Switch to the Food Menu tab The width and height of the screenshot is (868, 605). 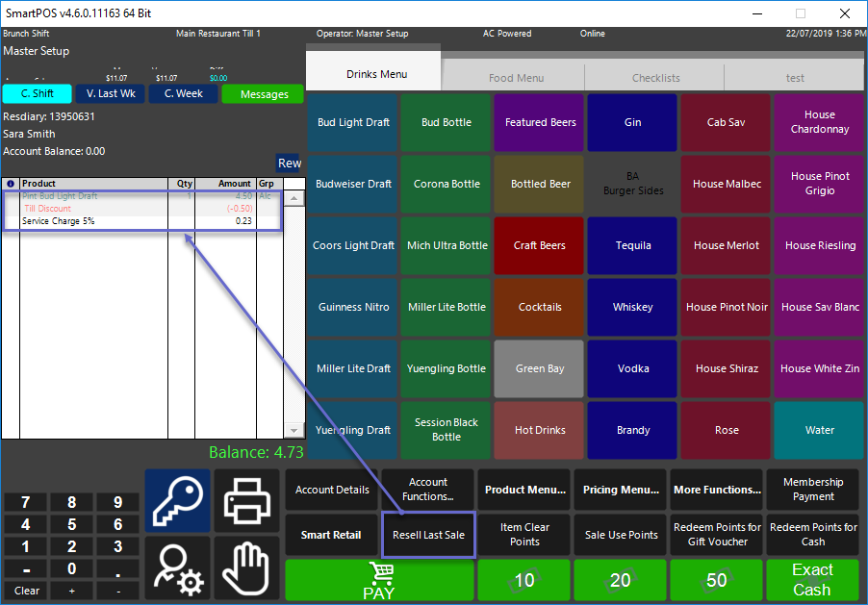click(x=516, y=78)
